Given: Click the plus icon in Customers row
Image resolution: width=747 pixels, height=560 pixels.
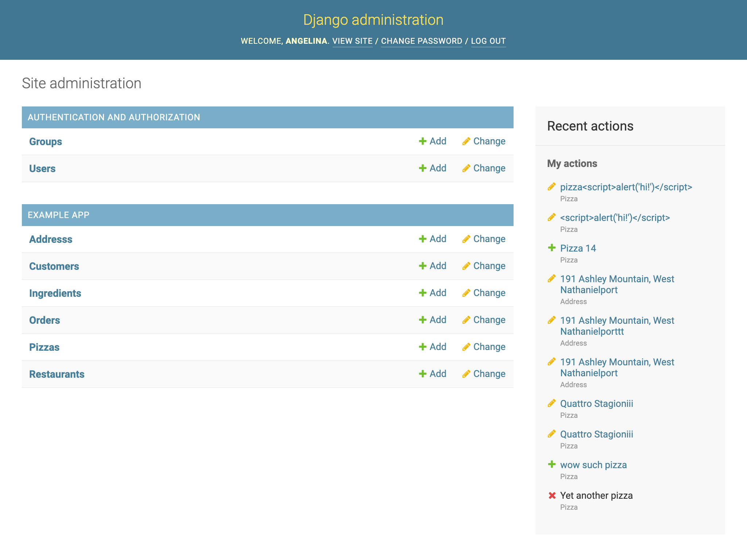Looking at the screenshot, I should tap(422, 266).
